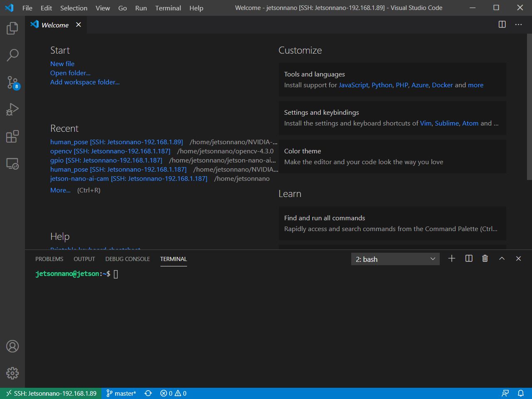Click the Open folder... link
The width and height of the screenshot is (532, 399).
(x=70, y=73)
